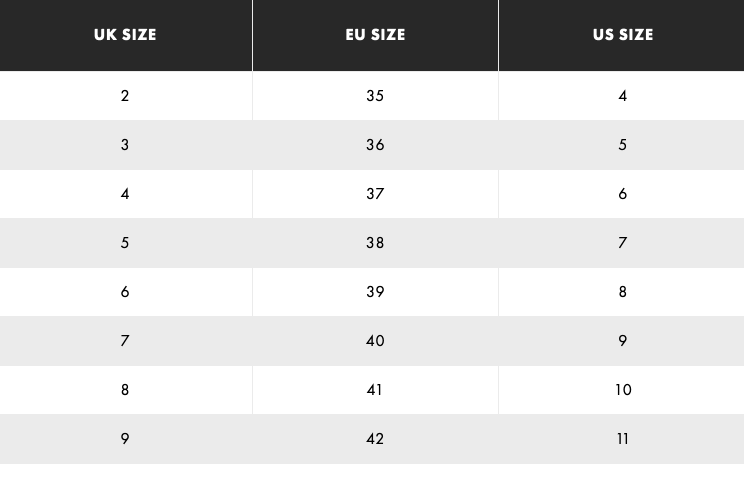Click US size 11 cell

click(622, 439)
